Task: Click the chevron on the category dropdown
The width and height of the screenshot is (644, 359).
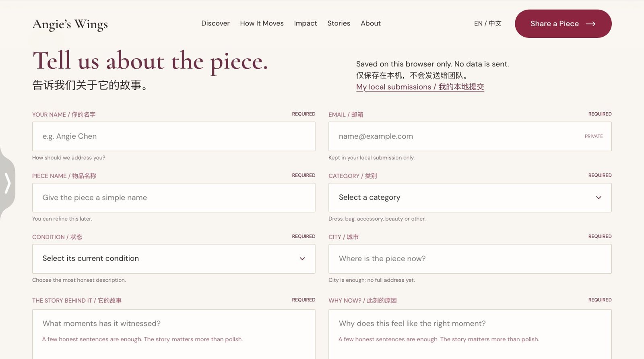Action: point(599,198)
